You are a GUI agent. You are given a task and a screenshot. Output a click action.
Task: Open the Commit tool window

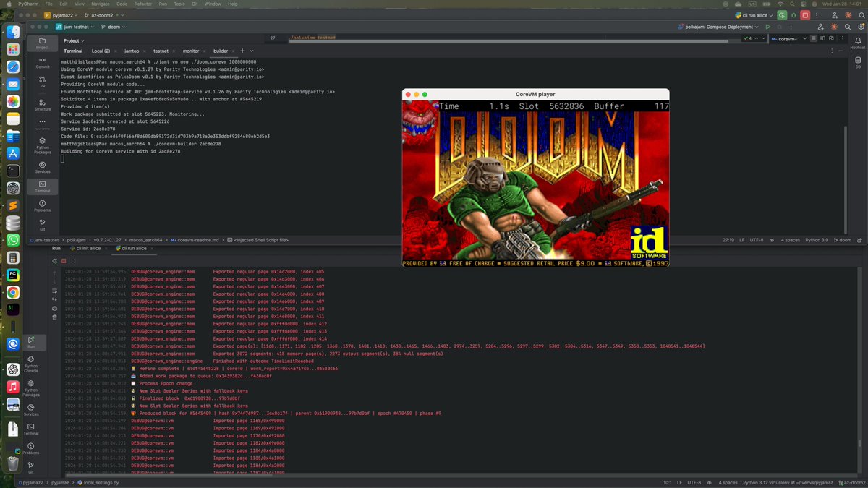42,62
